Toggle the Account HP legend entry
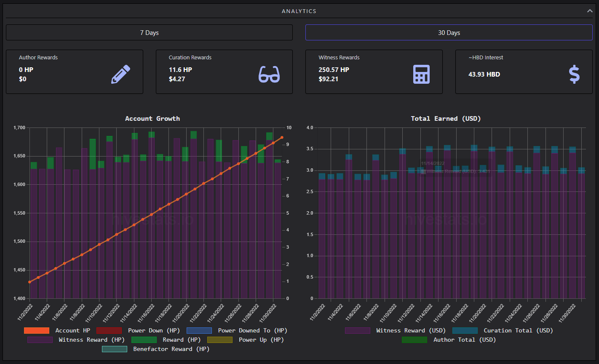This screenshot has height=364, width=599. point(57,330)
